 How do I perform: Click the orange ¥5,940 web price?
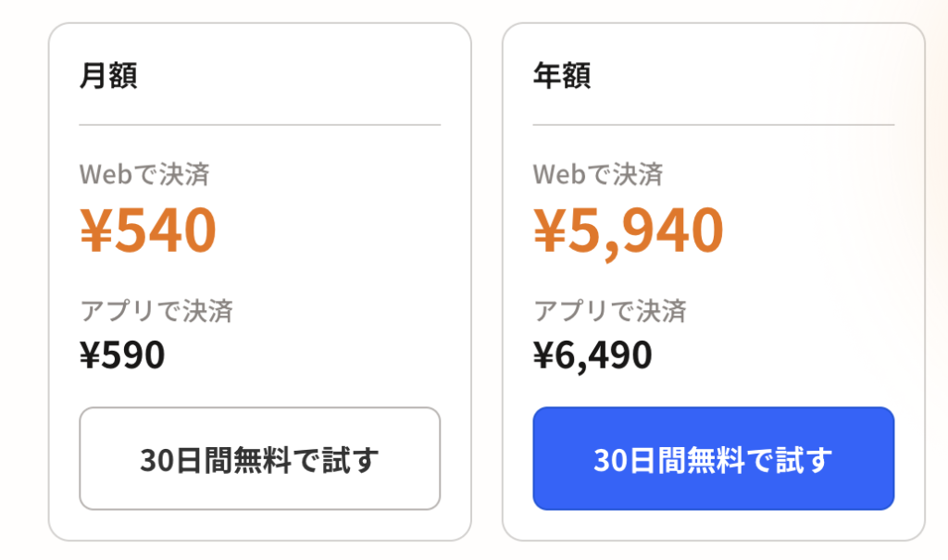tap(629, 230)
